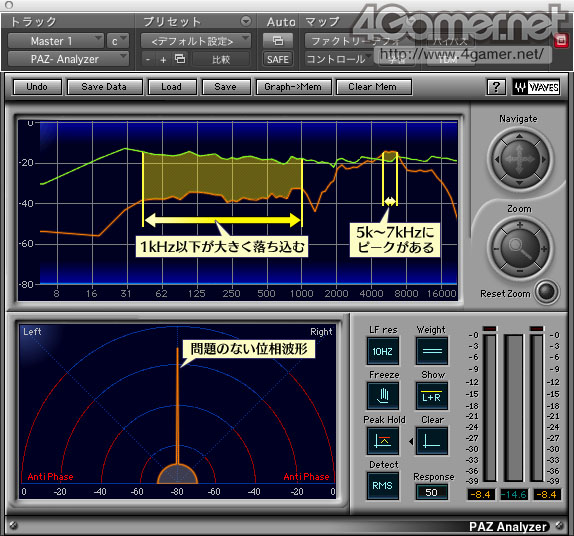Open help with the question mark icon
The height and width of the screenshot is (536, 574).
[x=496, y=87]
